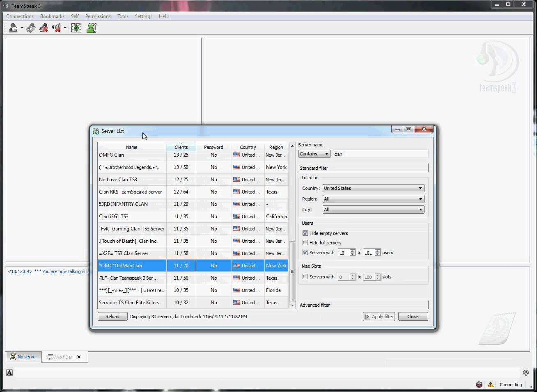Viewport: 537px width, 392px height.
Task: Click the TeamSpeak 3 title bar icon
Action: (6, 6)
